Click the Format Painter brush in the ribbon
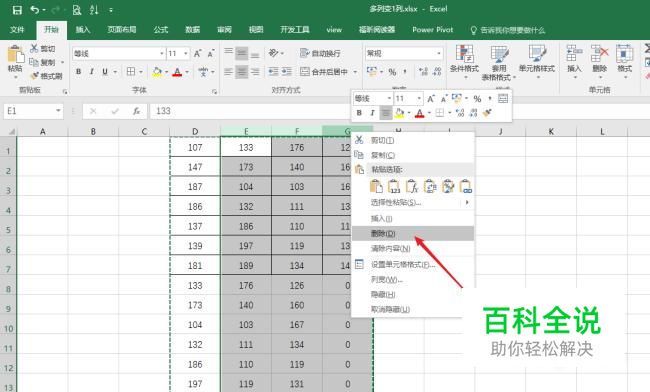This screenshot has height=392, width=650. pos(34,76)
